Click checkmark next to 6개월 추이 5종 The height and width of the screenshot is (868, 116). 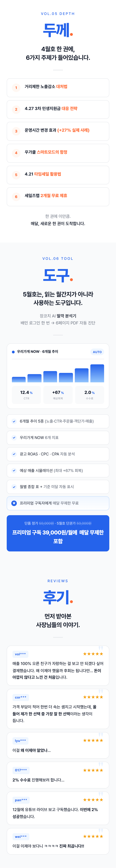click(x=14, y=421)
